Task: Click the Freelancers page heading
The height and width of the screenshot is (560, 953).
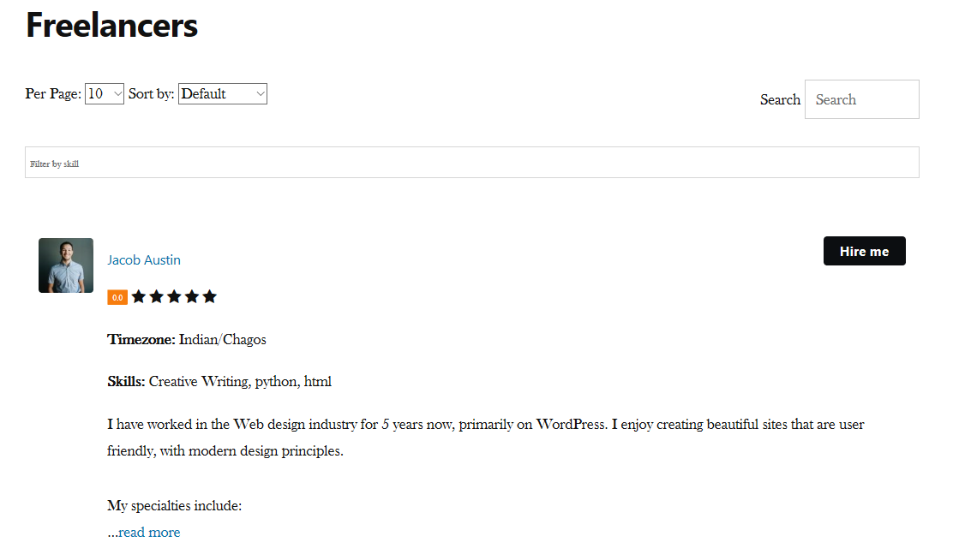Action: pyautogui.click(x=112, y=26)
